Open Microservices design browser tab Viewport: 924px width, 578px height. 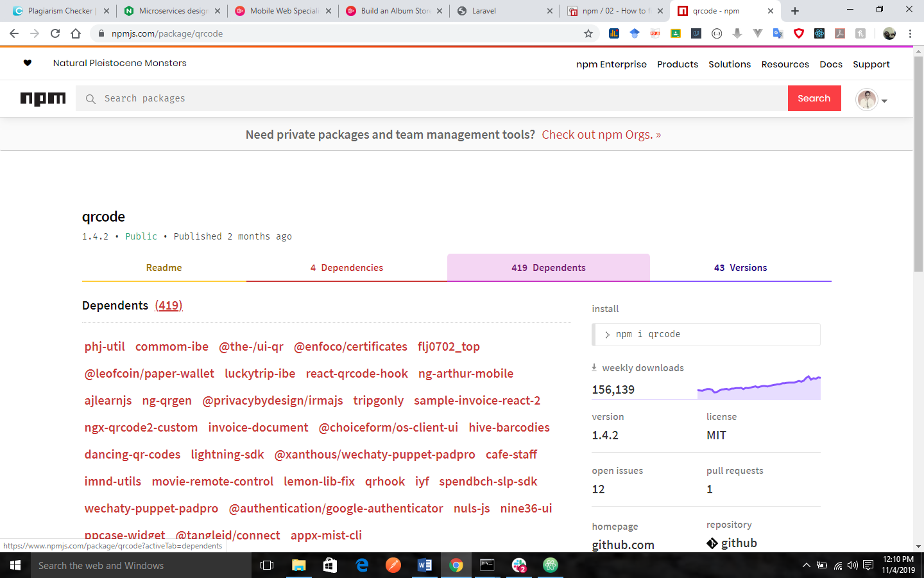[172, 11]
